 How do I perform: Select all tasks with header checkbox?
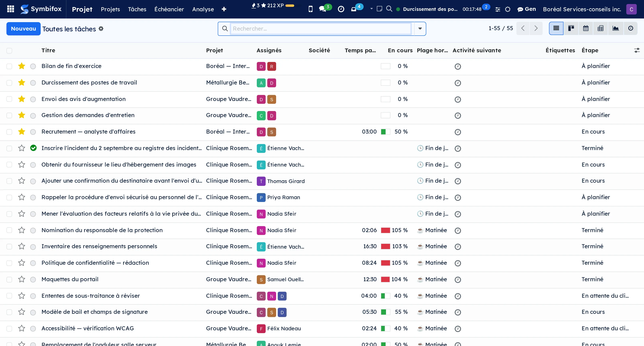tap(9, 50)
